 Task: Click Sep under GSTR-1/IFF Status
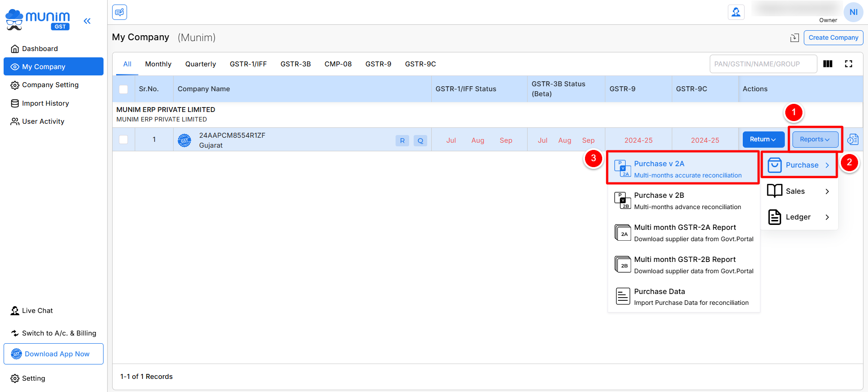506,140
